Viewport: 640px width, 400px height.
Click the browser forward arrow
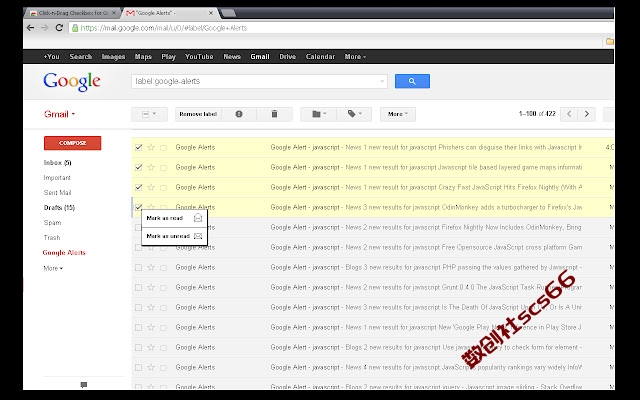[45, 28]
